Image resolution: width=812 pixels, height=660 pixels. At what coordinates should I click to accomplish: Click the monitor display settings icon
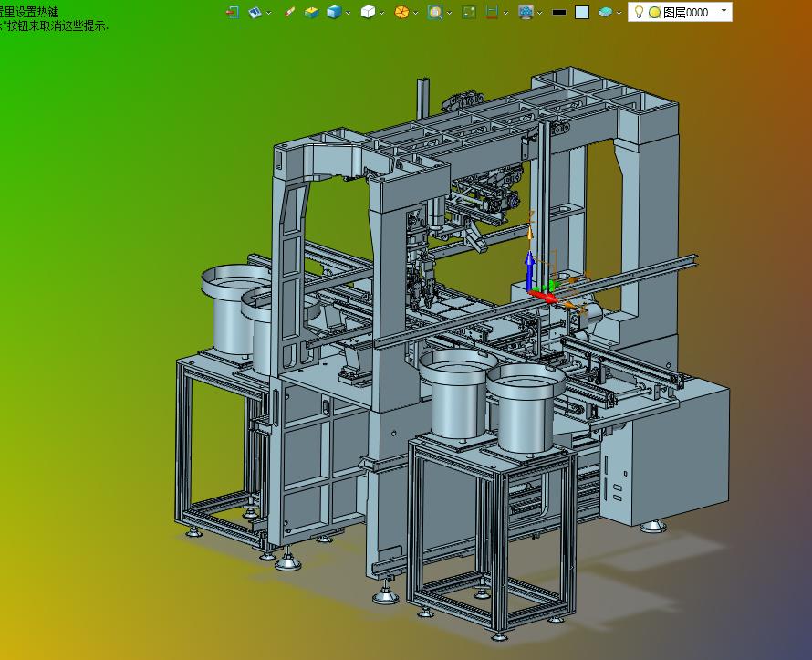pyautogui.click(x=526, y=12)
